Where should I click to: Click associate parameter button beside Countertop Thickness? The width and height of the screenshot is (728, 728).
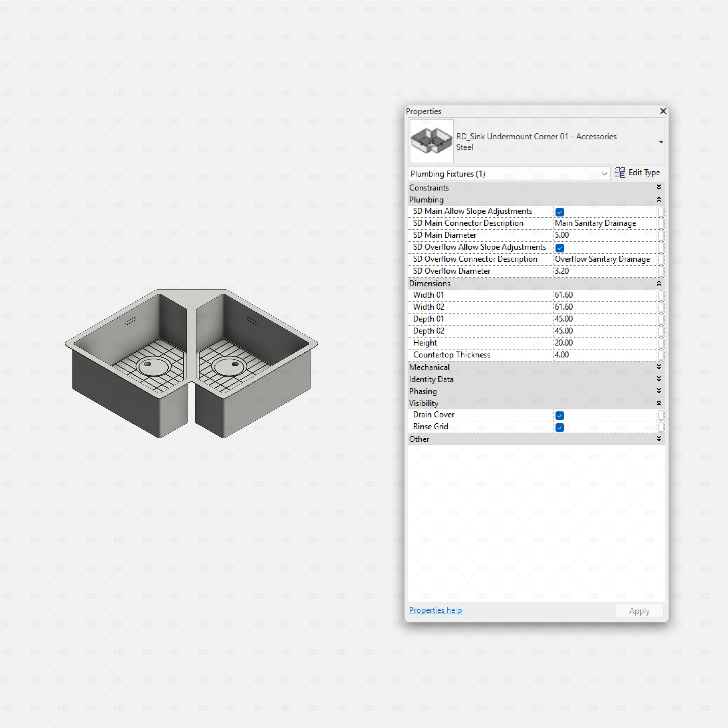[662, 355]
